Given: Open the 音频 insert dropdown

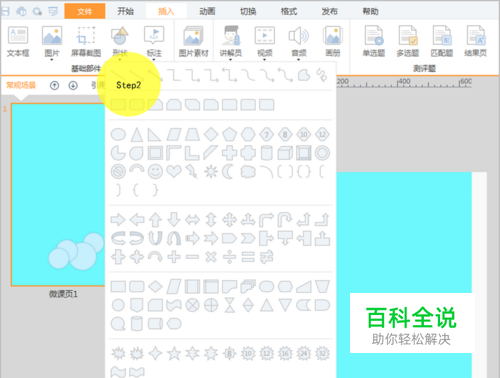Looking at the screenshot, I should pos(299,60).
